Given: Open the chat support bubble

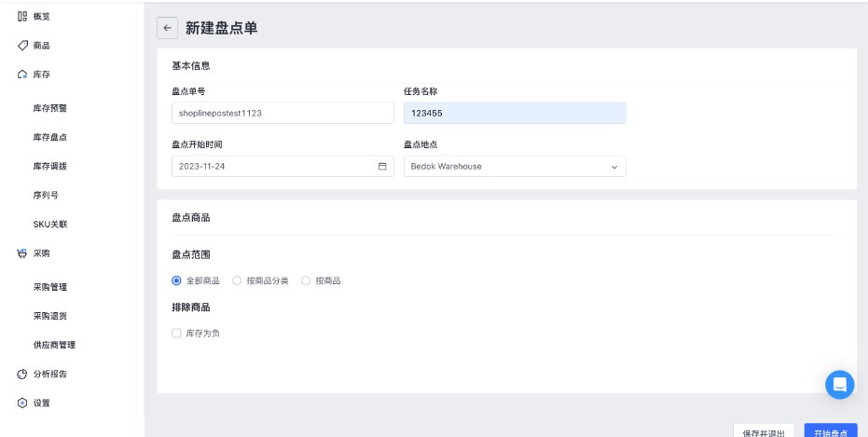Looking at the screenshot, I should click(x=839, y=384).
